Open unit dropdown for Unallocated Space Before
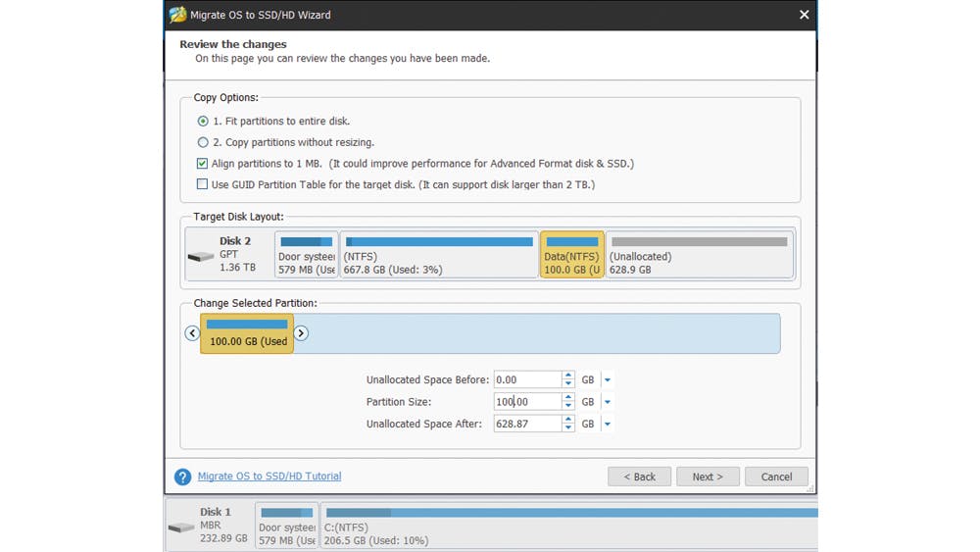The height and width of the screenshot is (552, 980). pyautogui.click(x=607, y=380)
